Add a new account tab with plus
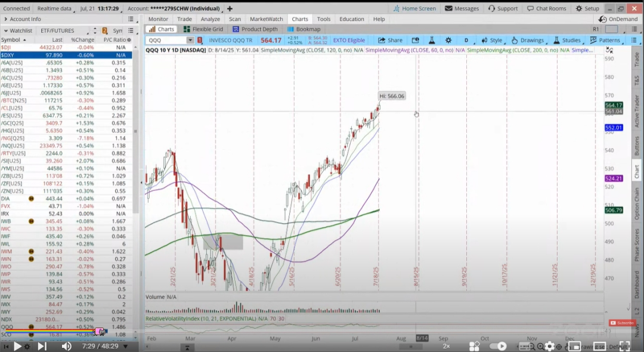This screenshot has width=644, height=352. pos(230,8)
